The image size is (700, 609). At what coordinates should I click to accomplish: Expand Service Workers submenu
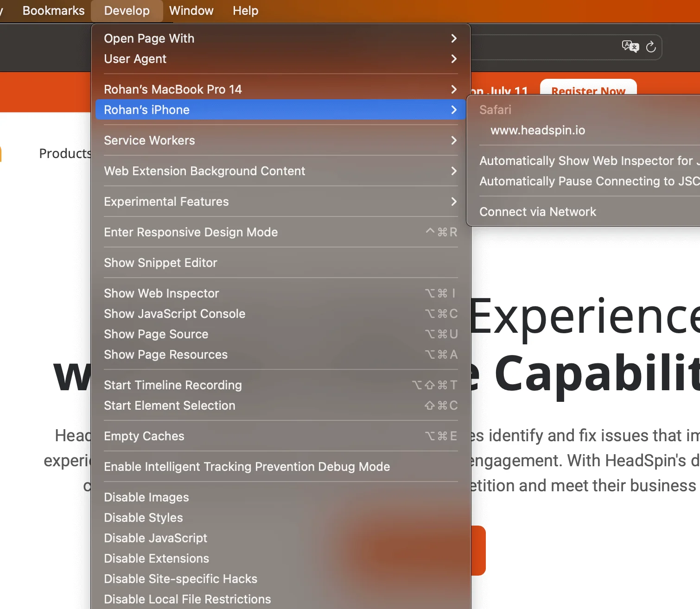pyautogui.click(x=280, y=140)
